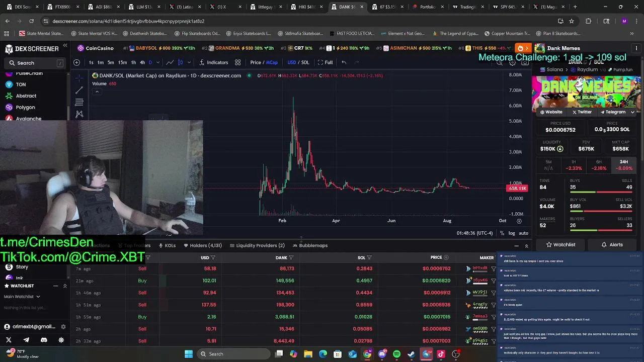The width and height of the screenshot is (644, 362).
Task: Open account settings gear beside email
Action: (x=63, y=327)
